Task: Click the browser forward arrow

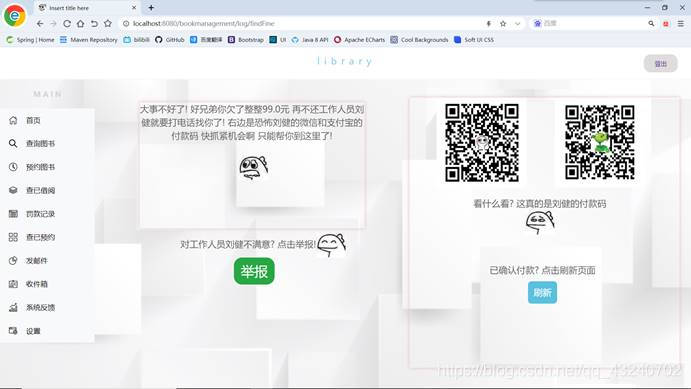Action: [53, 23]
